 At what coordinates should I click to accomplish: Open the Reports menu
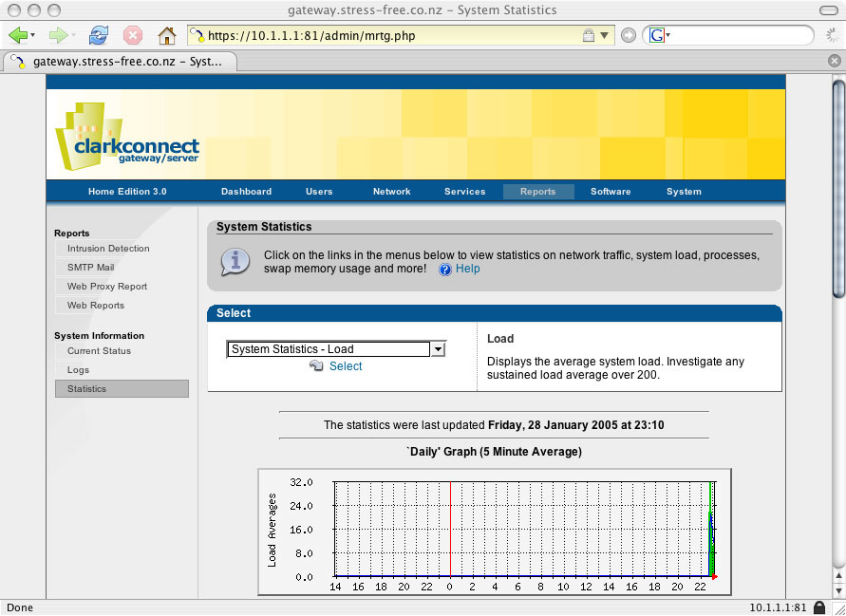pos(538,192)
